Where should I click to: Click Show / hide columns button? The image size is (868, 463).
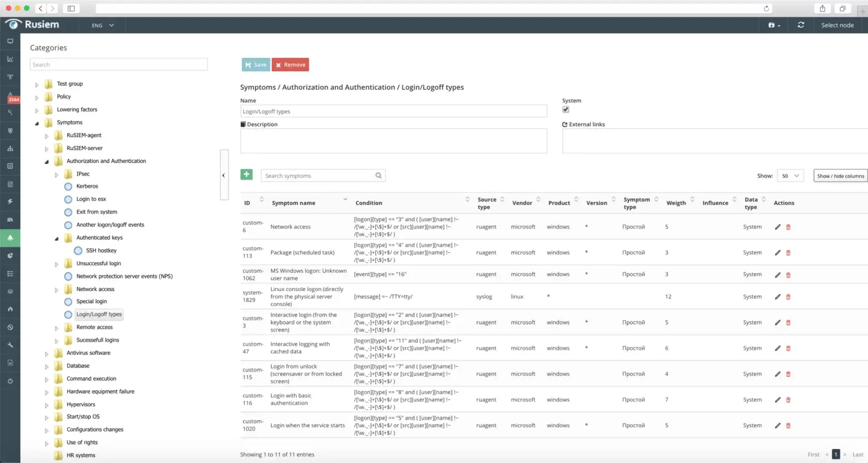click(840, 175)
